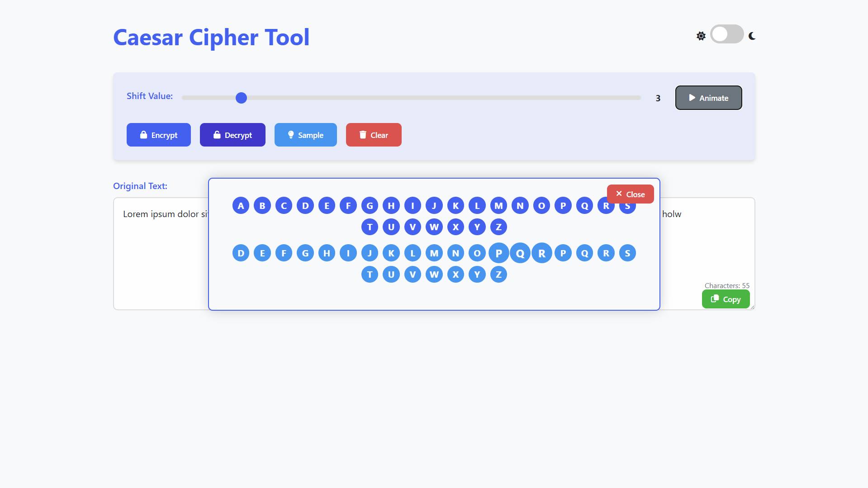Image resolution: width=868 pixels, height=488 pixels.
Task: Toggle the light/dark theme switch
Action: [727, 34]
